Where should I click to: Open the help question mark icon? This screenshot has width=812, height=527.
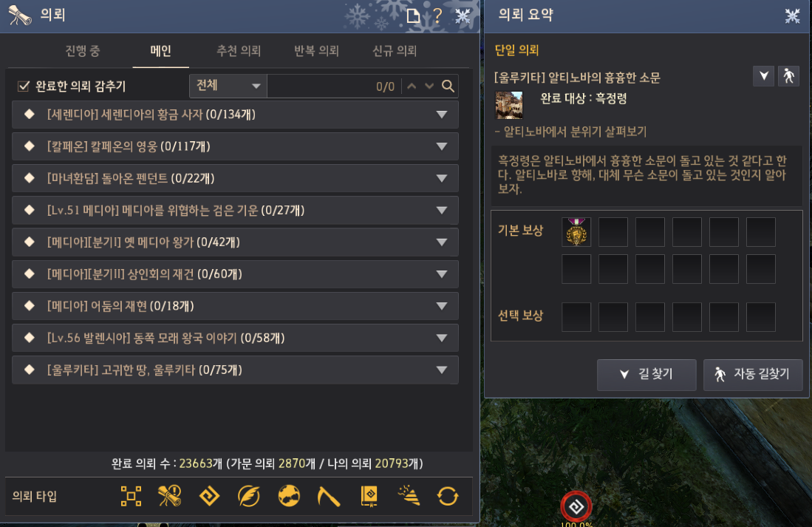pos(437,16)
